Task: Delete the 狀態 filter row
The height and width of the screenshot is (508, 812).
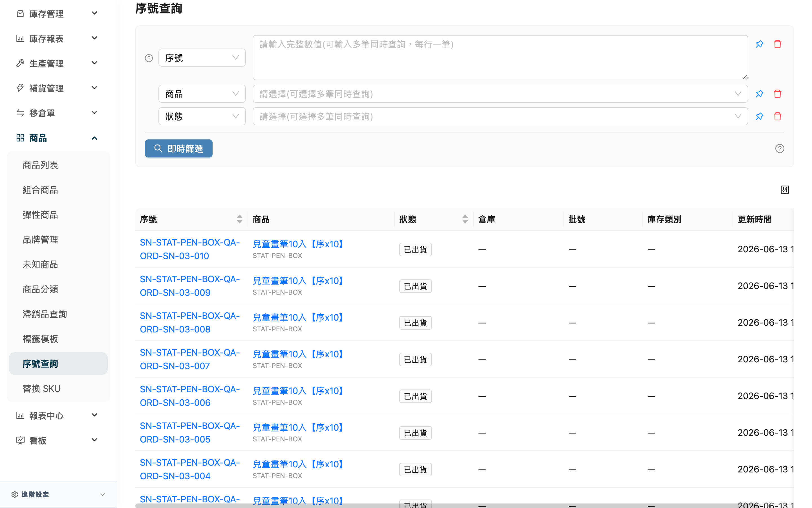Action: click(x=777, y=116)
